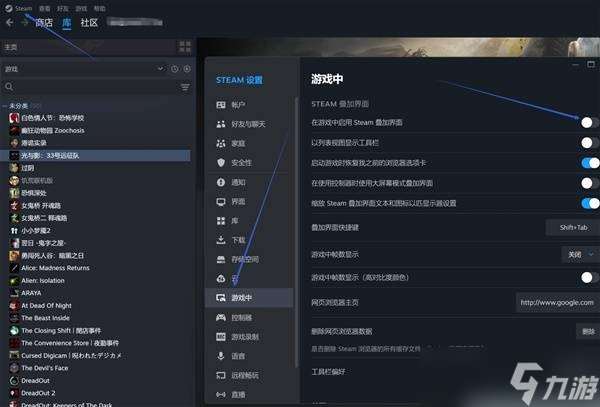Switch to the 社区 (Community) tab
The width and height of the screenshot is (600, 407).
pos(89,23)
